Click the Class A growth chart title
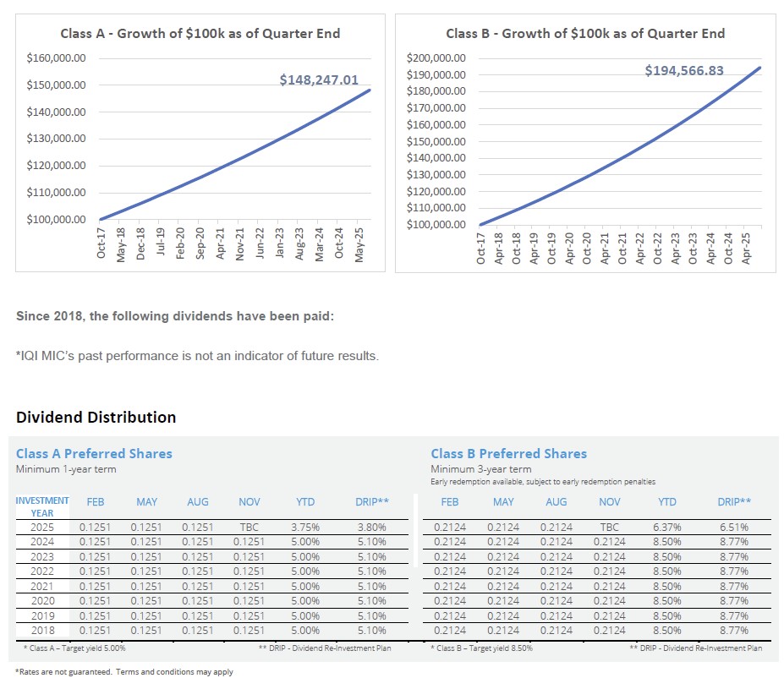 [200, 34]
